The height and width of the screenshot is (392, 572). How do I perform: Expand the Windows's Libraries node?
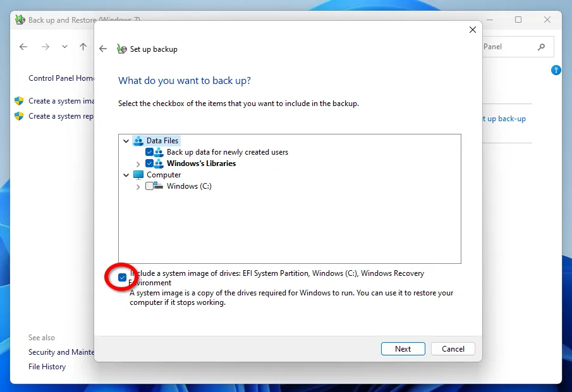(138, 163)
